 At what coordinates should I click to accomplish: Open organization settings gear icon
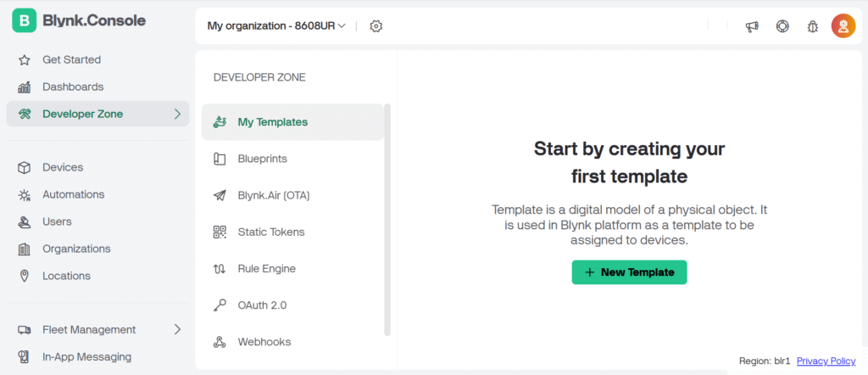(x=376, y=26)
